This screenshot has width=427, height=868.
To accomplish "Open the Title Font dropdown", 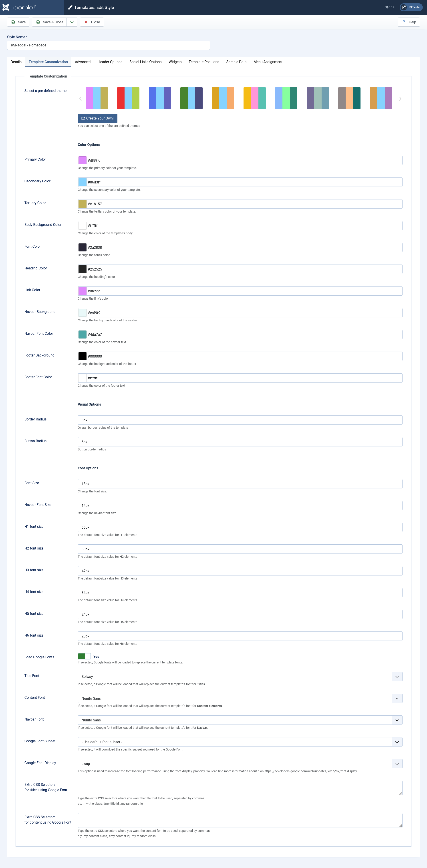I will (x=240, y=677).
